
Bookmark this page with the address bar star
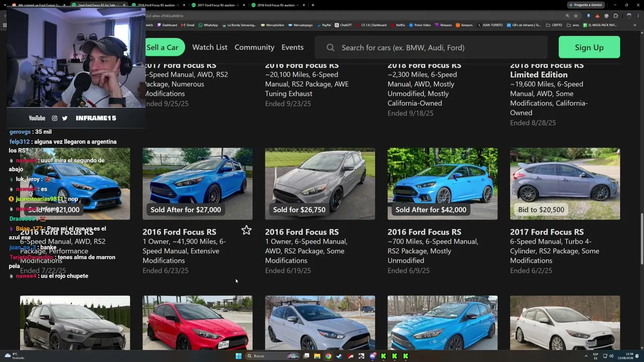pyautogui.click(x=576, y=16)
